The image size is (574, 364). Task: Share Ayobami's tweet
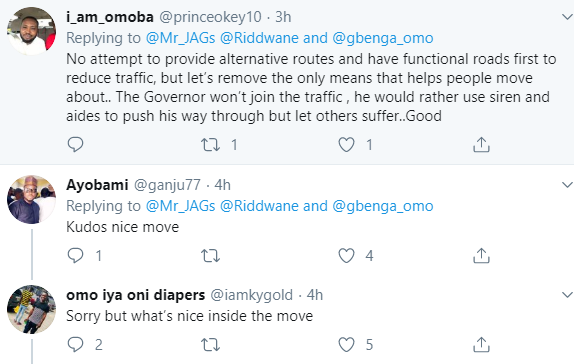click(x=481, y=255)
